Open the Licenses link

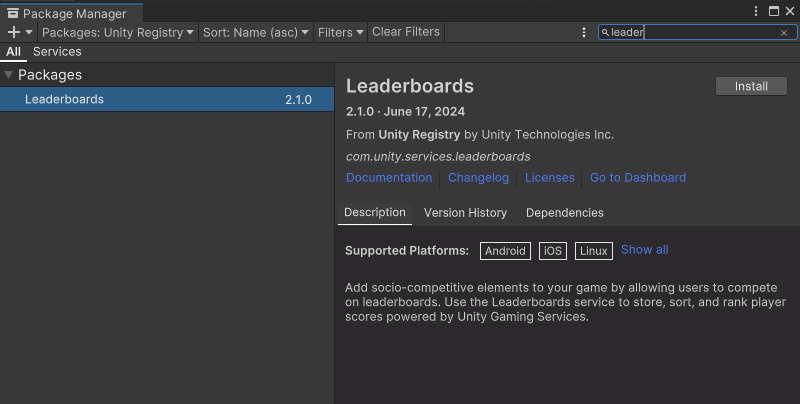pyautogui.click(x=549, y=178)
